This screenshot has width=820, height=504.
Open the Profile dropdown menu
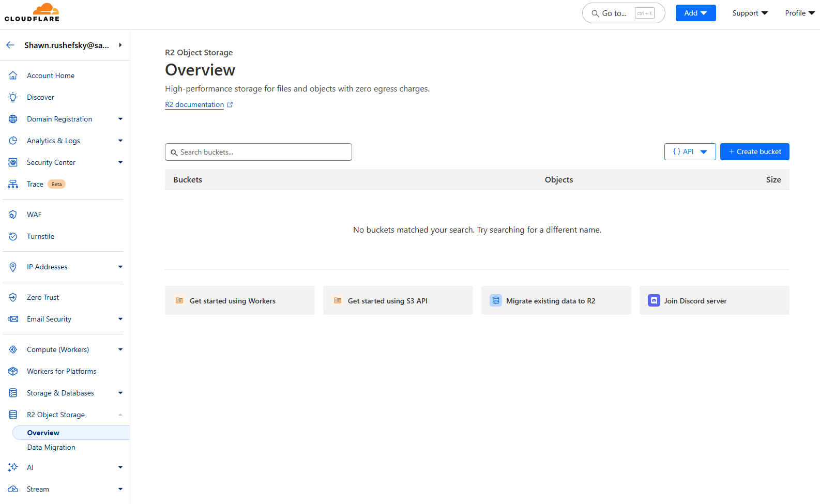click(800, 13)
